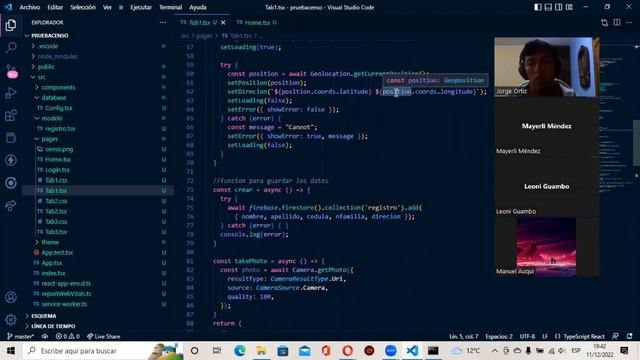Open Opera browser from the taskbar
The image size is (640, 360).
point(348,351)
